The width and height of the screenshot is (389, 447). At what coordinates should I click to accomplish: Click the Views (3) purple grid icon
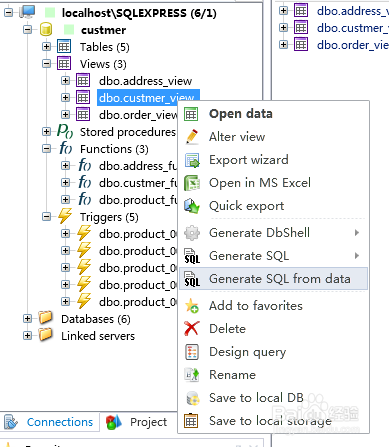pyautogui.click(x=64, y=63)
